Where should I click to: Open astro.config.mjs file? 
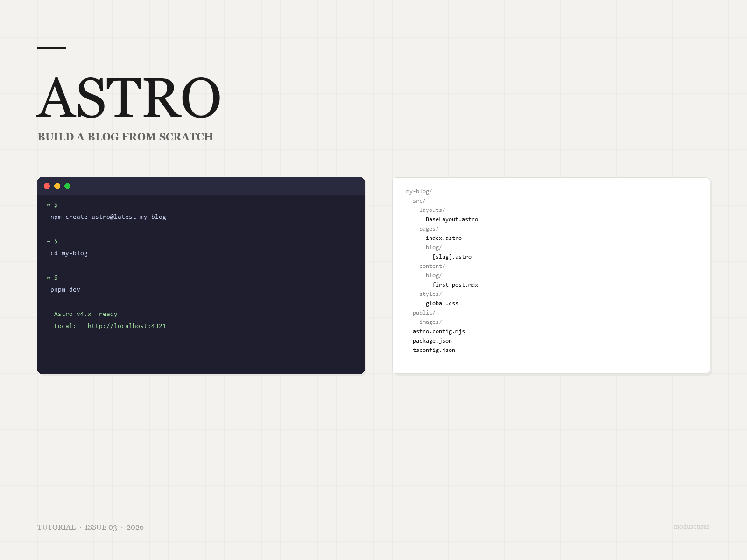click(x=439, y=331)
